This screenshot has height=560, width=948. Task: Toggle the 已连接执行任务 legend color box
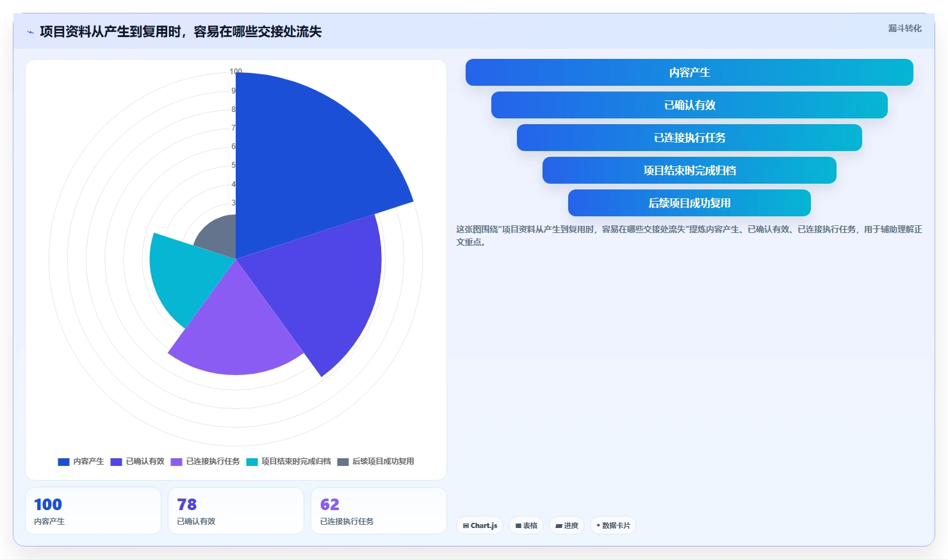(177, 461)
